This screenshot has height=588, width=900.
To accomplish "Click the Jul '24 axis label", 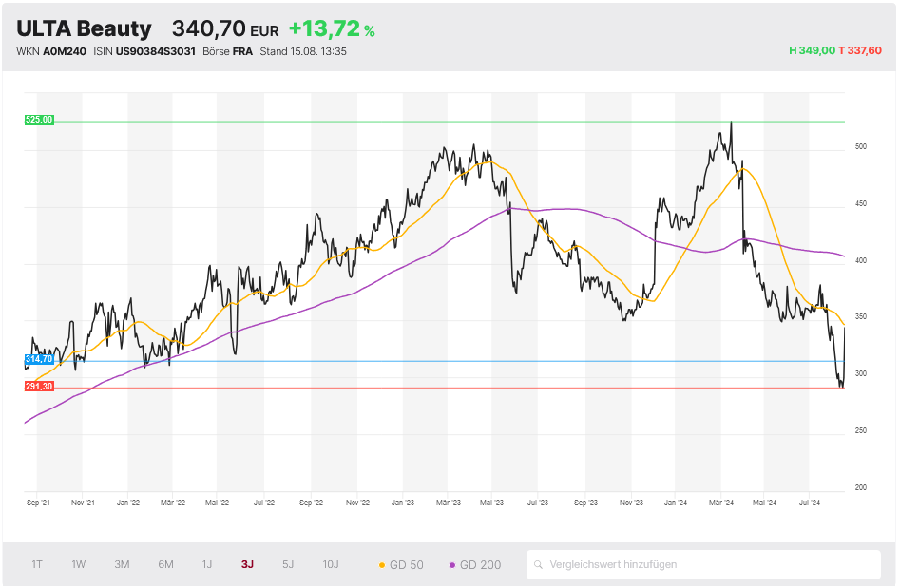I will pos(810,503).
